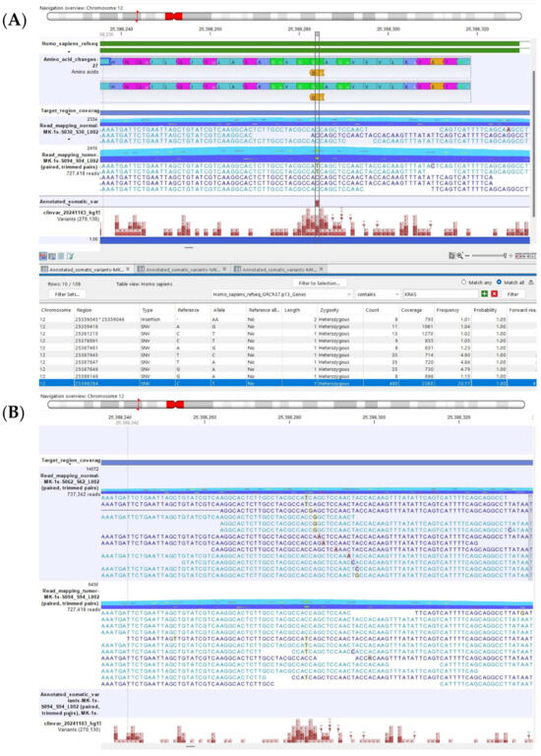Click the Filter to Selection button
The width and height of the screenshot is (541, 756).
click(x=319, y=283)
